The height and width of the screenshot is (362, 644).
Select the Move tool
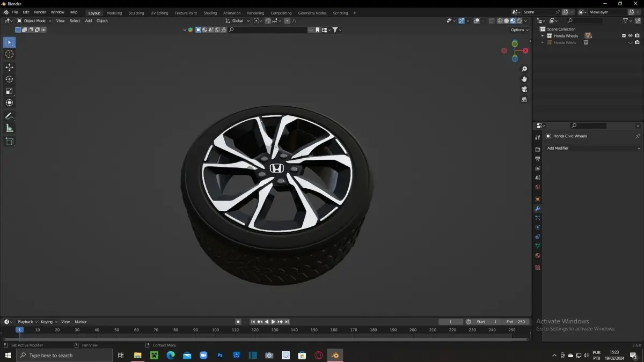(x=9, y=67)
